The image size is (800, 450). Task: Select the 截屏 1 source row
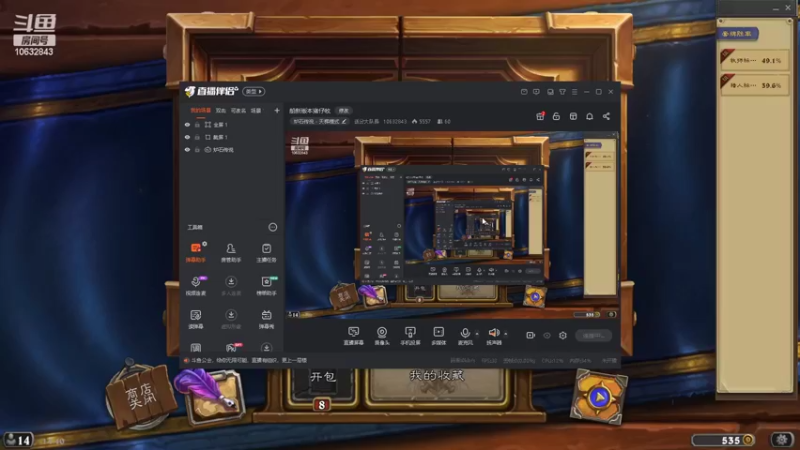click(x=232, y=137)
